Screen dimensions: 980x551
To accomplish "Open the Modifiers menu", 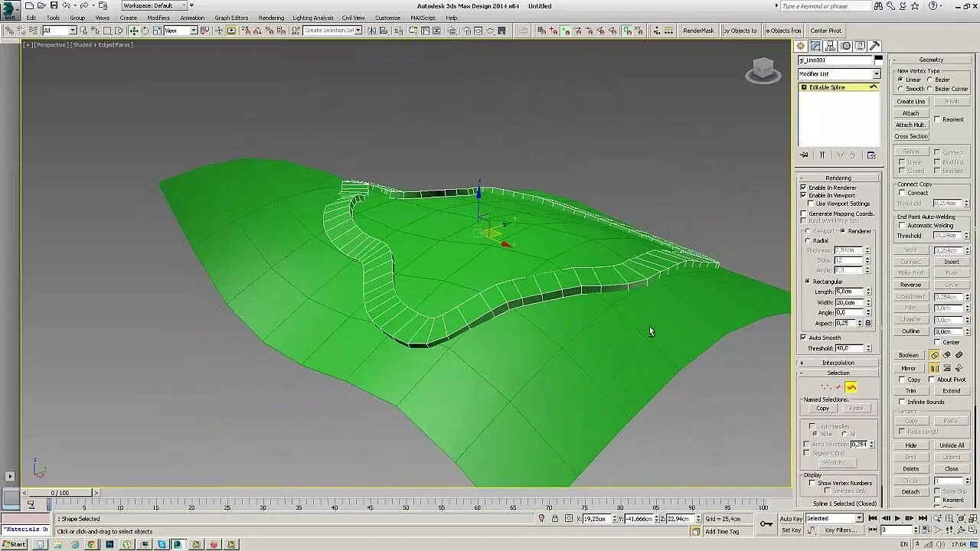I will tap(158, 18).
